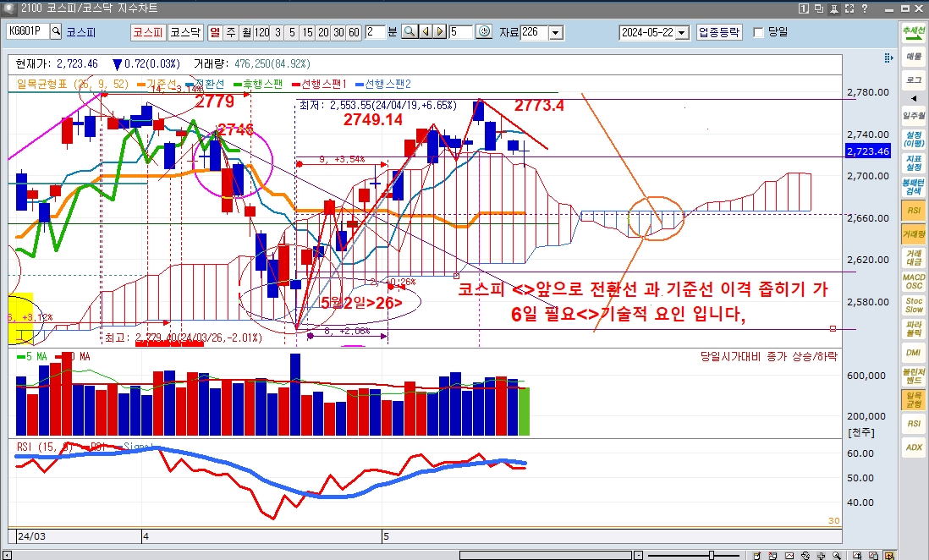Click the bottom toolbar chart picture icon
Screen dimensions: 929x560
coord(789,555)
